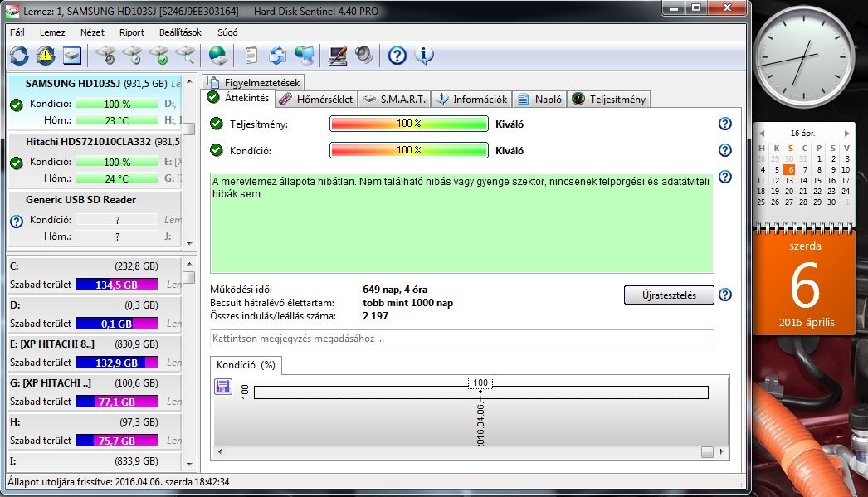Screen dimensions: 868x497
Task: Select the Kondíció (%) graph tab
Action: 246,365
